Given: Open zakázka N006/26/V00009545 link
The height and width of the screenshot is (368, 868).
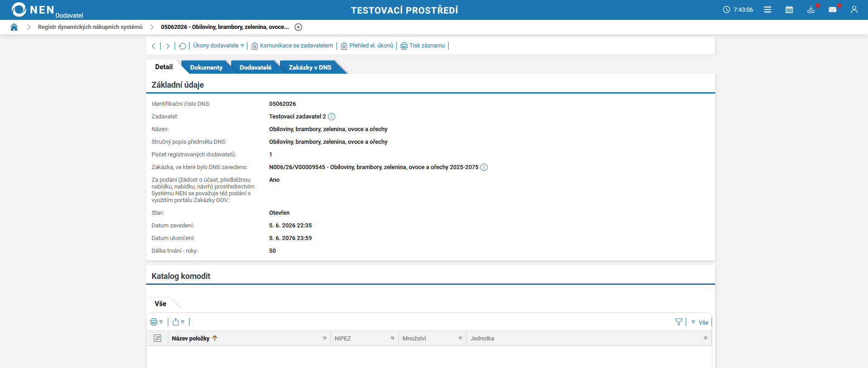Looking at the screenshot, I should [x=374, y=167].
